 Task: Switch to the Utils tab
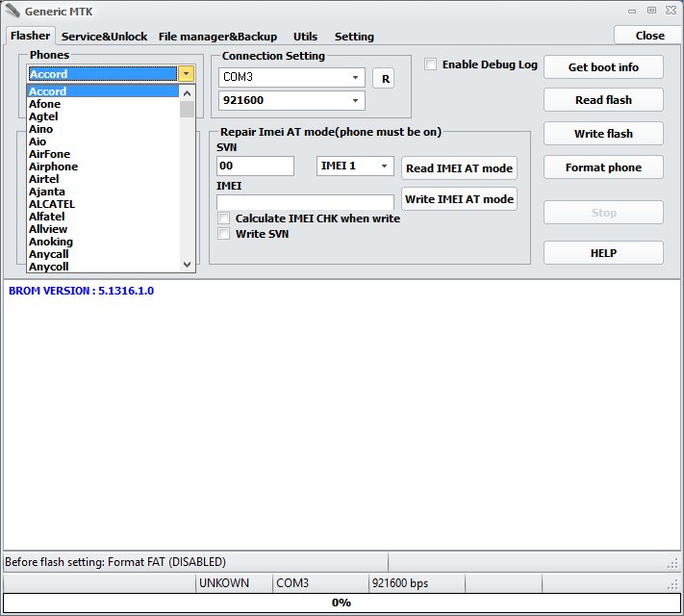pos(305,37)
